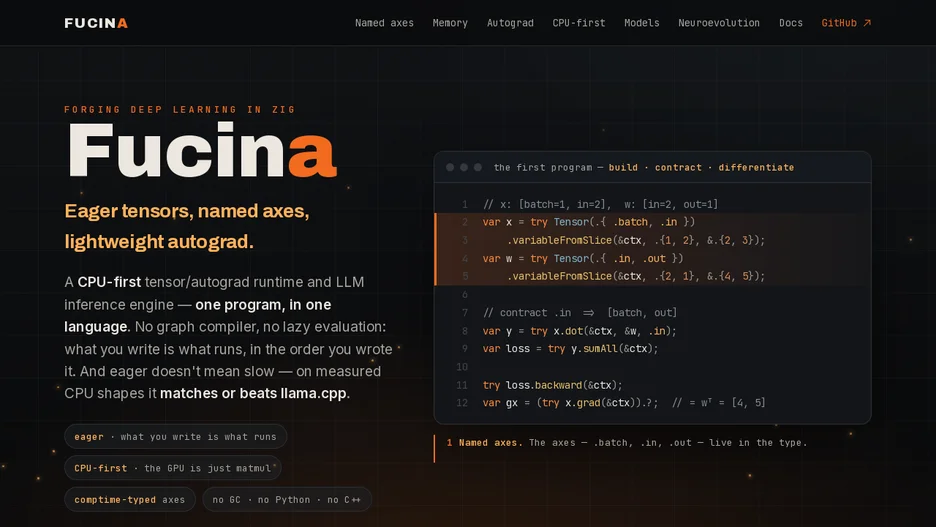This screenshot has height=527, width=936.
Task: Click code line 'var y = try x.dot'
Action: pos(579,331)
